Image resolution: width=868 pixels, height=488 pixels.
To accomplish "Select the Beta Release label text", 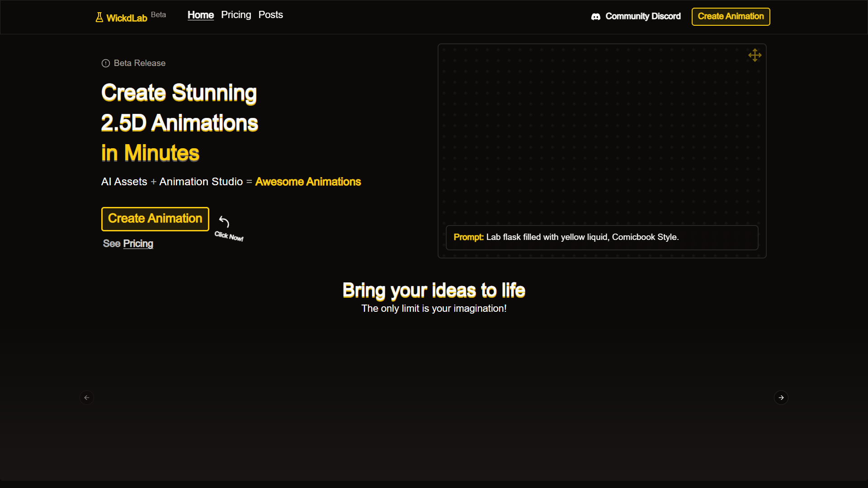I will click(140, 63).
